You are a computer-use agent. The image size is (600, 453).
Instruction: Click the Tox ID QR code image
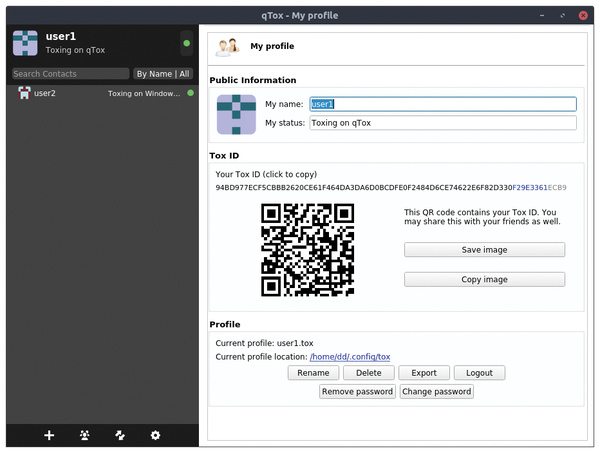click(x=308, y=249)
